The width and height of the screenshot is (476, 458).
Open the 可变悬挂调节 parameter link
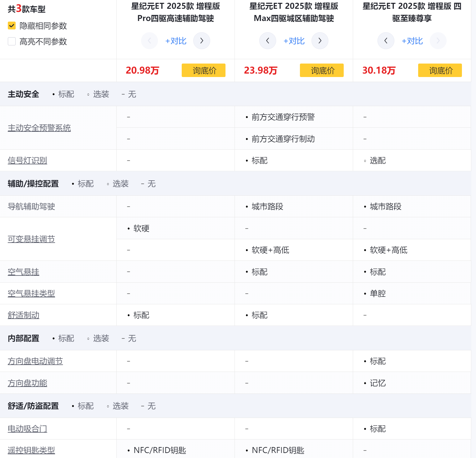(x=31, y=239)
